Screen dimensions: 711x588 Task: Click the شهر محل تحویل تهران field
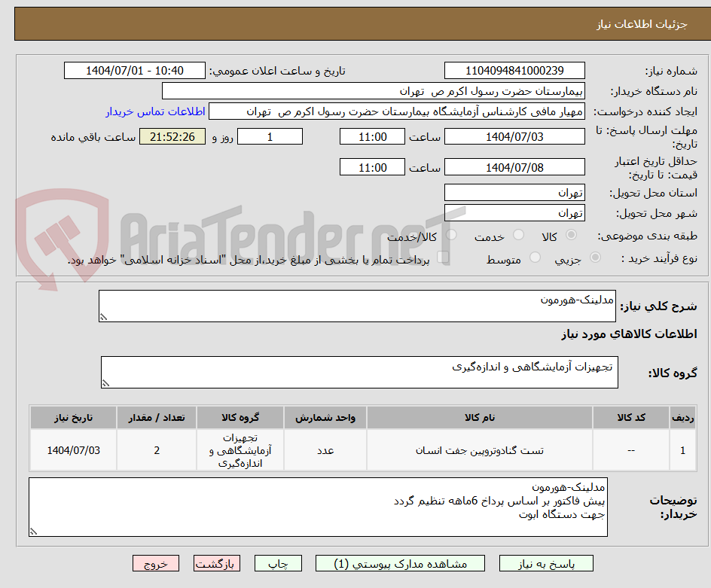514,213
